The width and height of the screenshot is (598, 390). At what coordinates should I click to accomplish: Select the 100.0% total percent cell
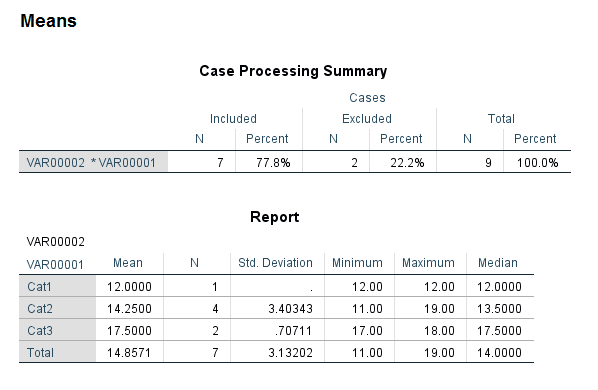(537, 163)
